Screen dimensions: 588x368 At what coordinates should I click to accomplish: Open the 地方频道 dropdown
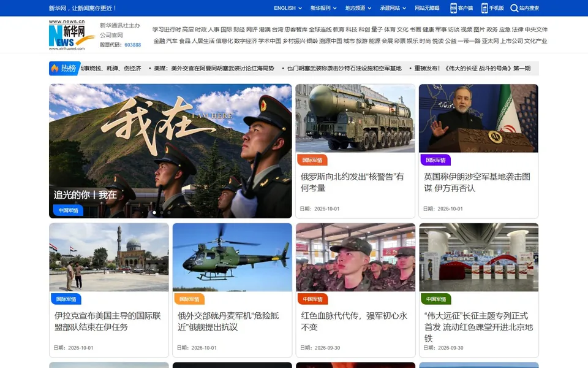358,8
